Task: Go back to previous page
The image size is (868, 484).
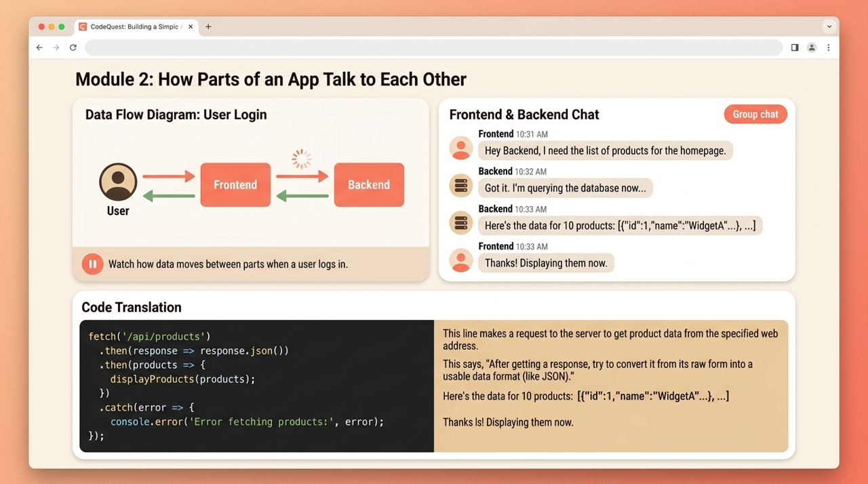Action: point(39,47)
